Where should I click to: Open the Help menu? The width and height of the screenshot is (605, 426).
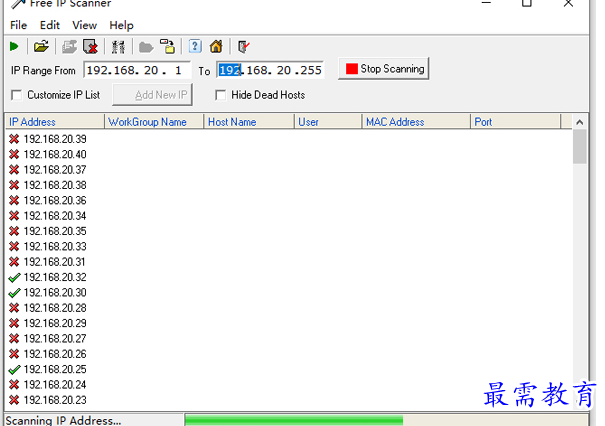coord(122,25)
